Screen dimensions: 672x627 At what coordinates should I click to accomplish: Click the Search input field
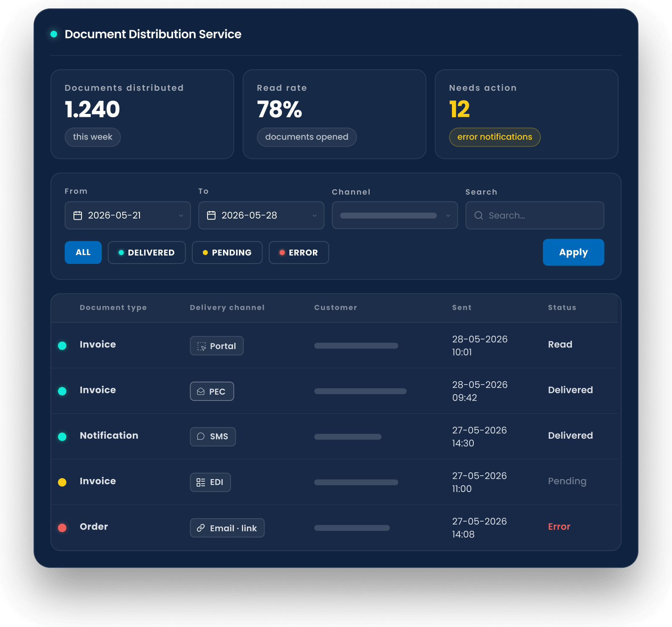[535, 215]
